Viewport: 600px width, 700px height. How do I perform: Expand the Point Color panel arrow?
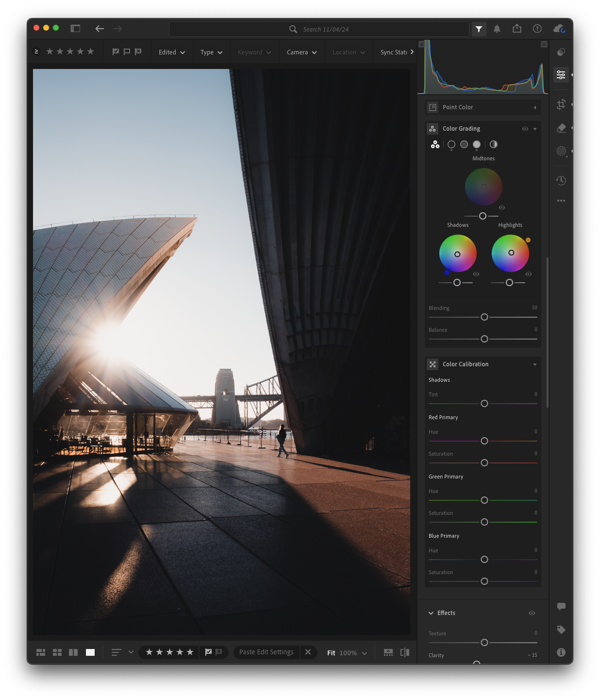[x=535, y=107]
